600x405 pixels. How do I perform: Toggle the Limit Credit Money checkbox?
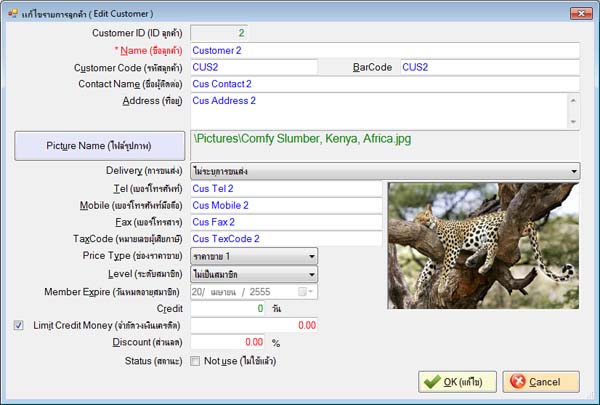(18, 325)
